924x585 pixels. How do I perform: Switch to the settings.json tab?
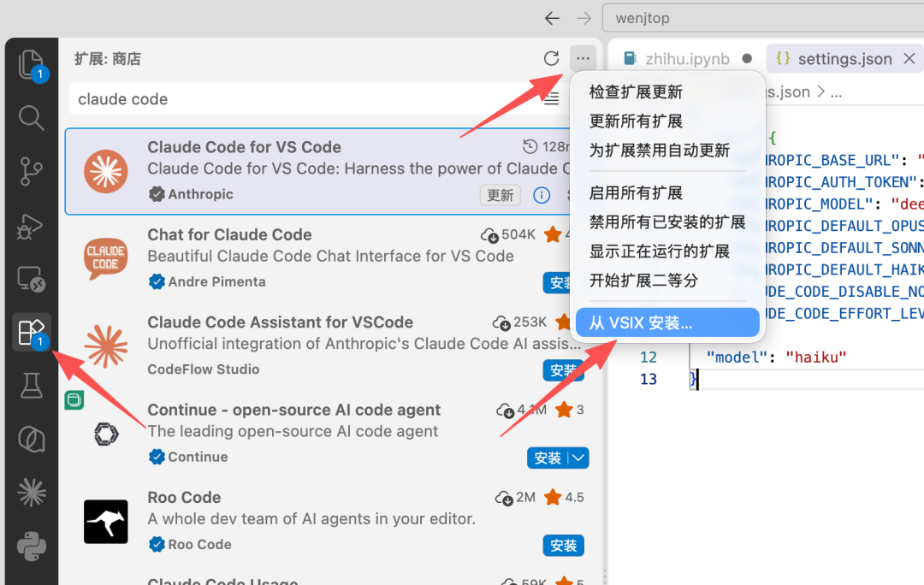(x=844, y=58)
